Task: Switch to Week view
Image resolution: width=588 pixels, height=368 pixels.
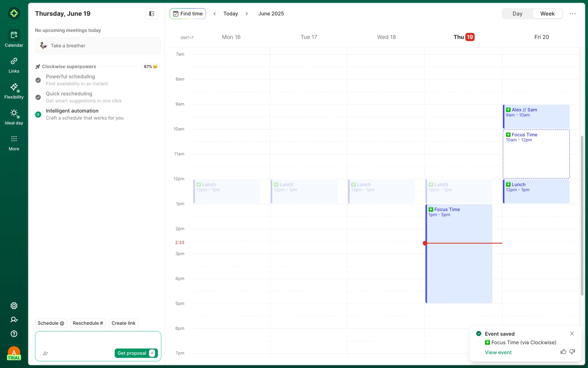Action: pos(547,13)
